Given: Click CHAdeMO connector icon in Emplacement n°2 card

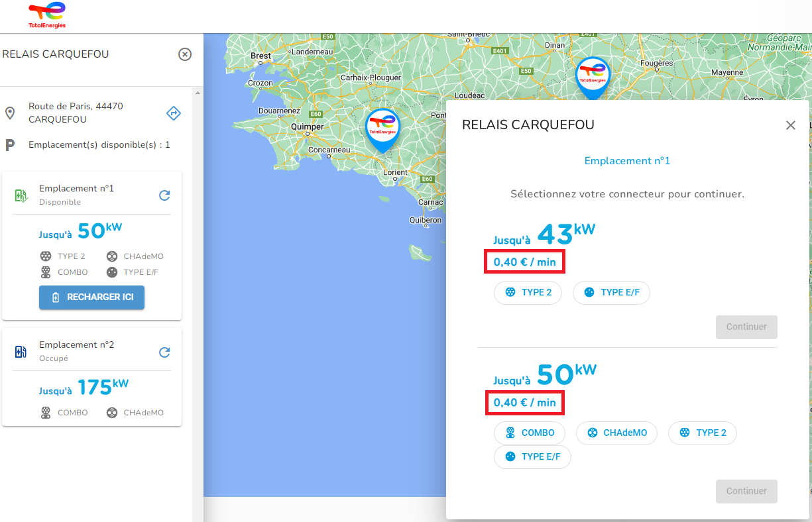Looking at the screenshot, I should click(x=111, y=413).
